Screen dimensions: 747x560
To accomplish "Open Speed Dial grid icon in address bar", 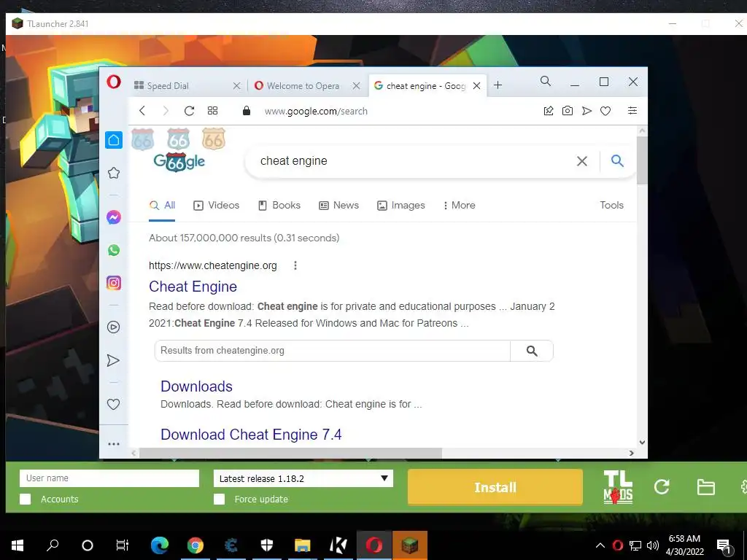I will coord(212,111).
